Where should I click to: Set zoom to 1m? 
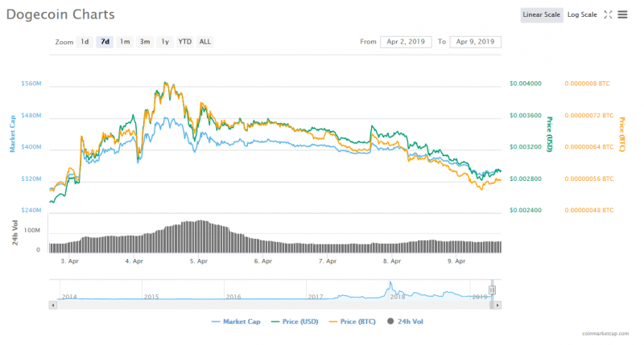[125, 41]
